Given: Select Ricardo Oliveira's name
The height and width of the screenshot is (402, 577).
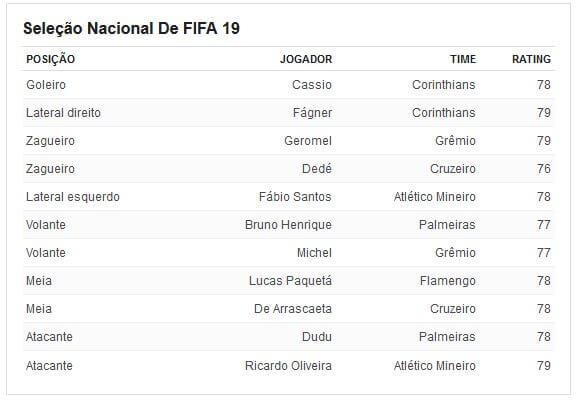Looking at the screenshot, I should click(288, 366).
